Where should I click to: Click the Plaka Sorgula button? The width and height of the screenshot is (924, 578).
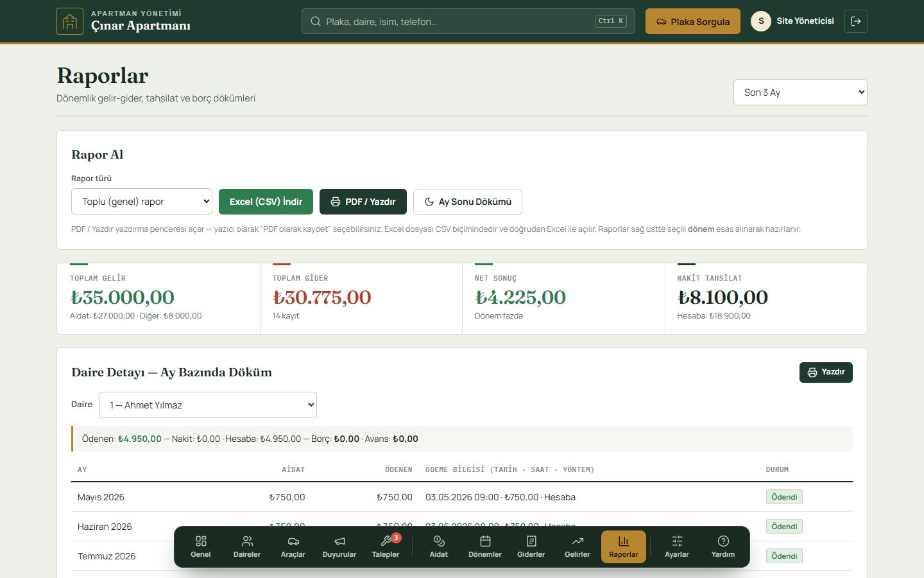click(x=693, y=21)
